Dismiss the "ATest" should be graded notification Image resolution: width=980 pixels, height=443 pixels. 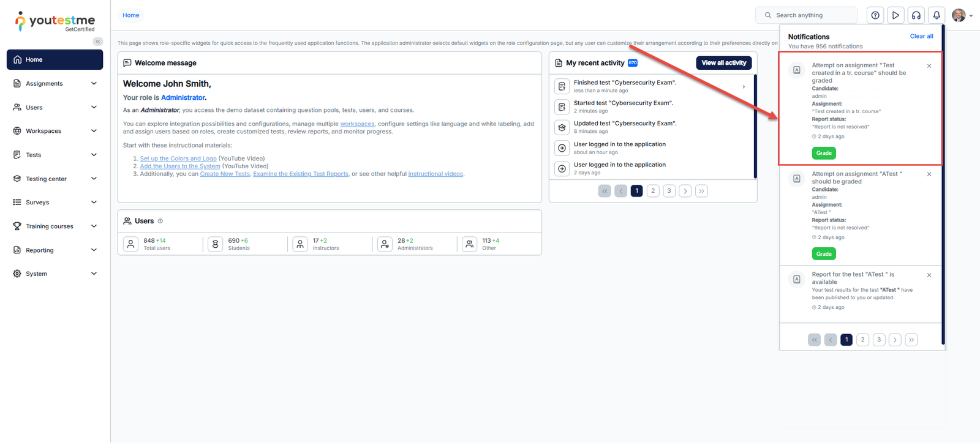(x=929, y=174)
